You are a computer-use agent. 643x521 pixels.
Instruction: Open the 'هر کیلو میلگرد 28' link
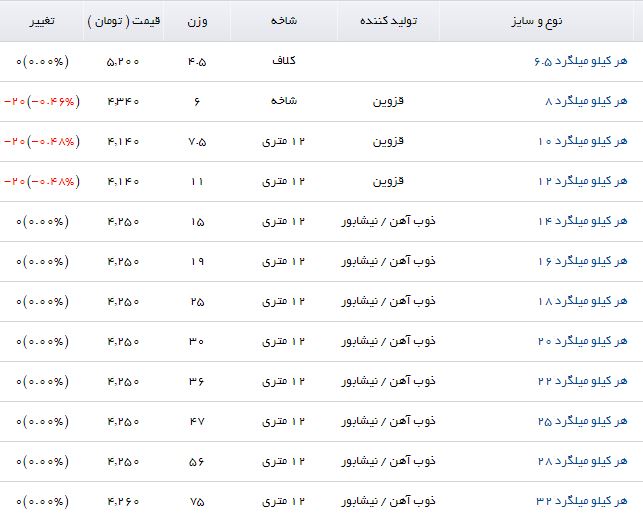pyautogui.click(x=581, y=462)
